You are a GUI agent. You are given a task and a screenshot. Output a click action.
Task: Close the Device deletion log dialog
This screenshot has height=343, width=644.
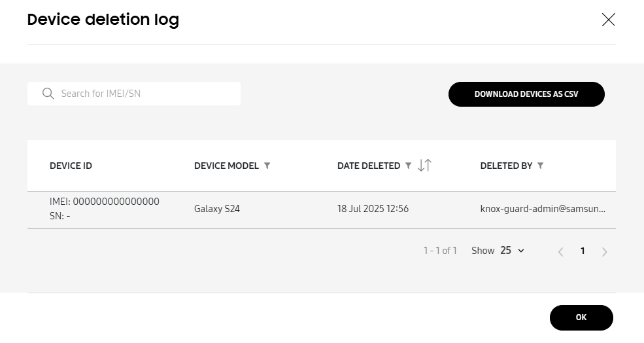point(608,20)
